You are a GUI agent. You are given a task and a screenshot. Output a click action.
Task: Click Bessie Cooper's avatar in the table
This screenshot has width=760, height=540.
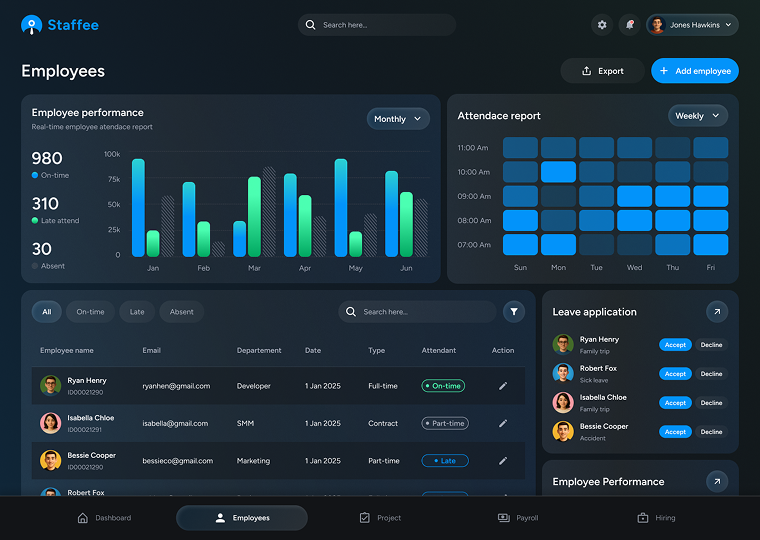(50, 461)
